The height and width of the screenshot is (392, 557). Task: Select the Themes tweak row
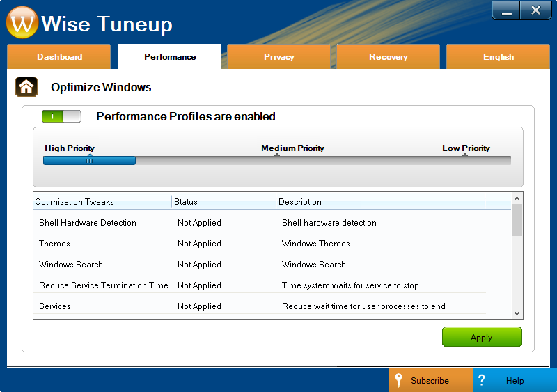(x=260, y=244)
